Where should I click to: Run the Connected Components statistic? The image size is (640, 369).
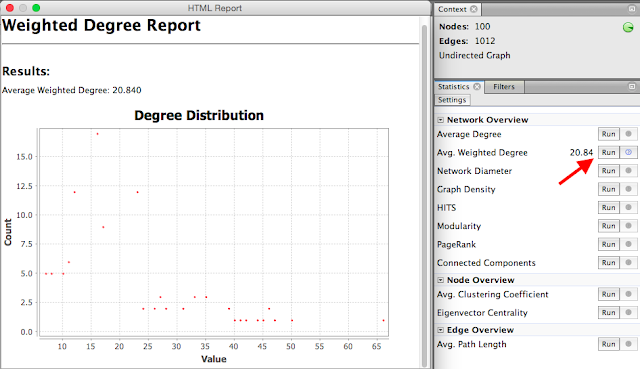608,262
